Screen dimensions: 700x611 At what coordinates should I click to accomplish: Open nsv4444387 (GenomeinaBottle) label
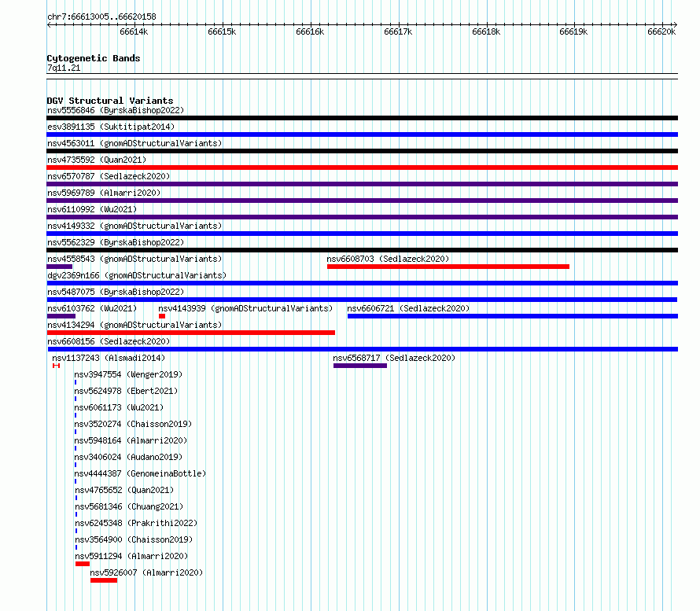140,473
